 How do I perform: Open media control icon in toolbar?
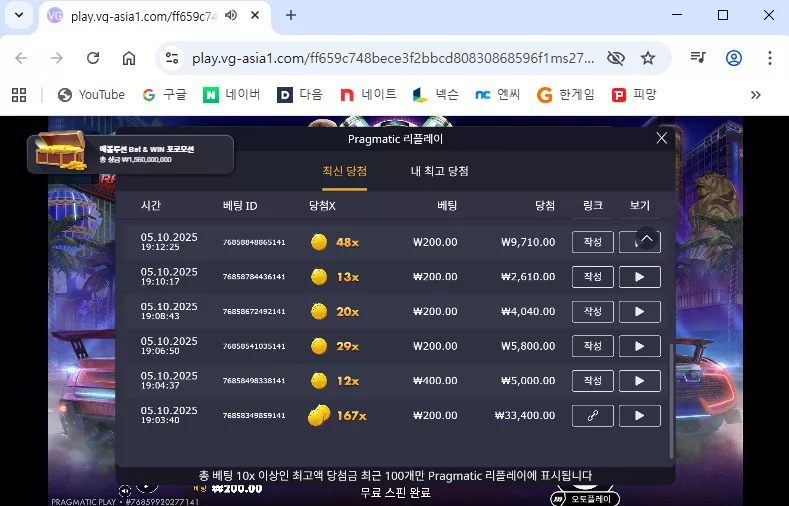coord(698,58)
